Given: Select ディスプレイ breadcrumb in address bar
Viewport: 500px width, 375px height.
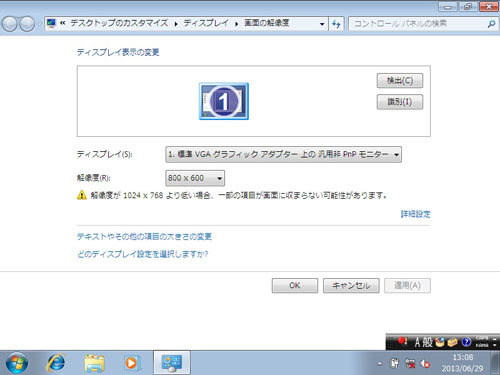Looking at the screenshot, I should click(x=206, y=23).
